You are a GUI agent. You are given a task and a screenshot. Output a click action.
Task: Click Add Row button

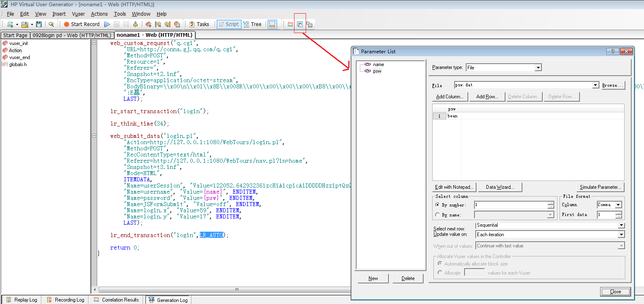click(487, 97)
